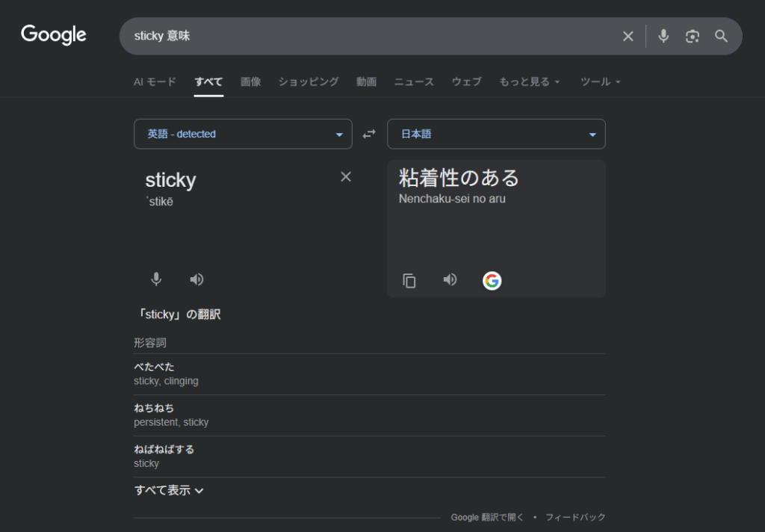The width and height of the screenshot is (765, 532).
Task: Clear the source text 'sticky'
Action: tap(345, 177)
